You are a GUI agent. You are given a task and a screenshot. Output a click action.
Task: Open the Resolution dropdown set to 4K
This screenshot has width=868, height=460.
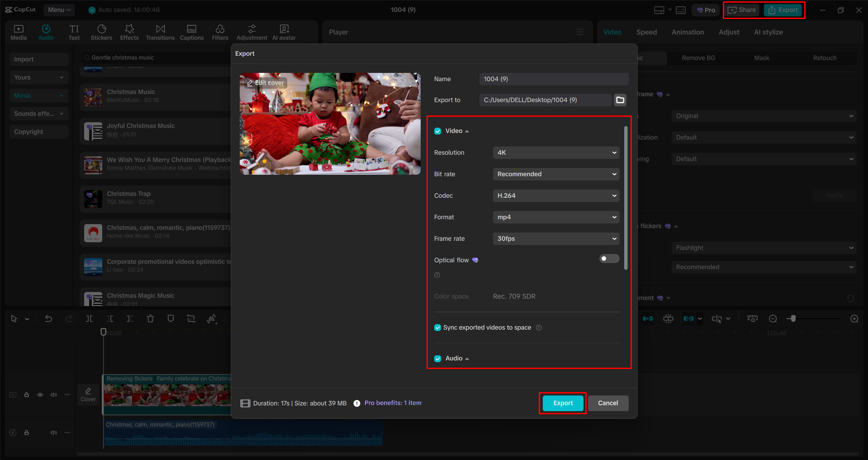tap(555, 153)
